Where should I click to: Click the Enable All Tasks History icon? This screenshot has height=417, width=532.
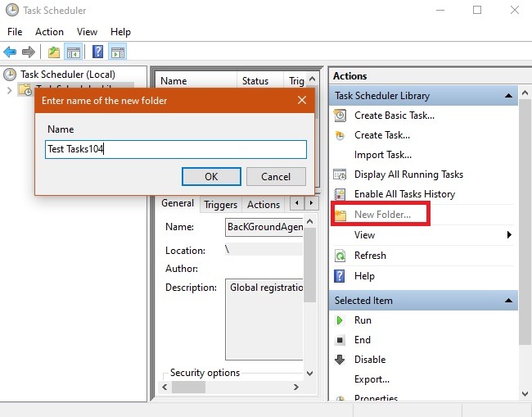coord(340,194)
